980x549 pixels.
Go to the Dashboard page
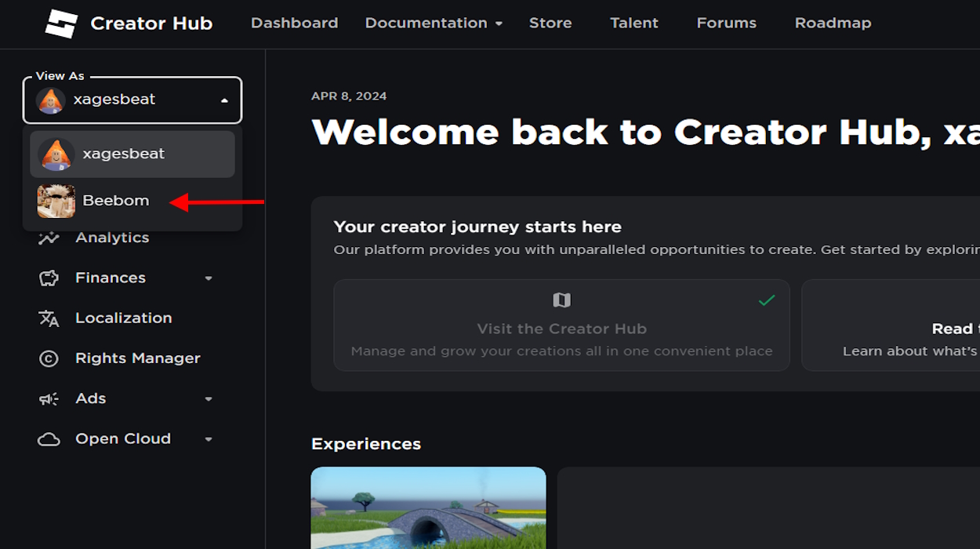click(294, 24)
